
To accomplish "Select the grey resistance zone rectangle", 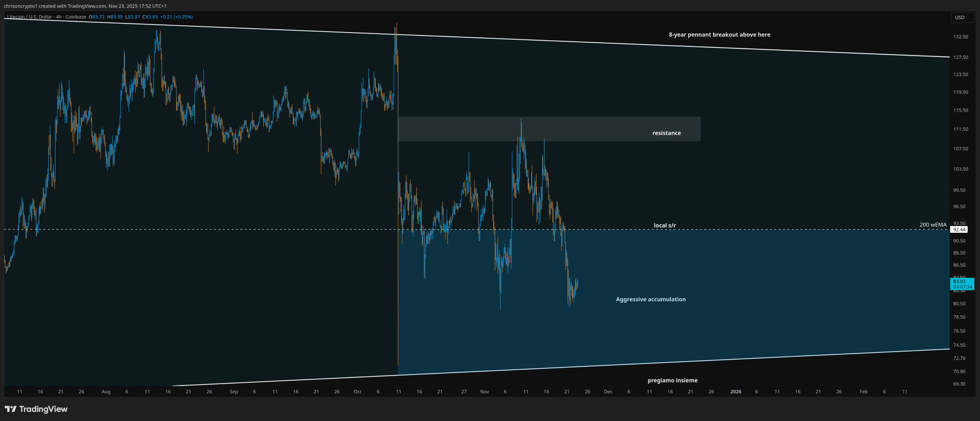I will tap(549, 129).
